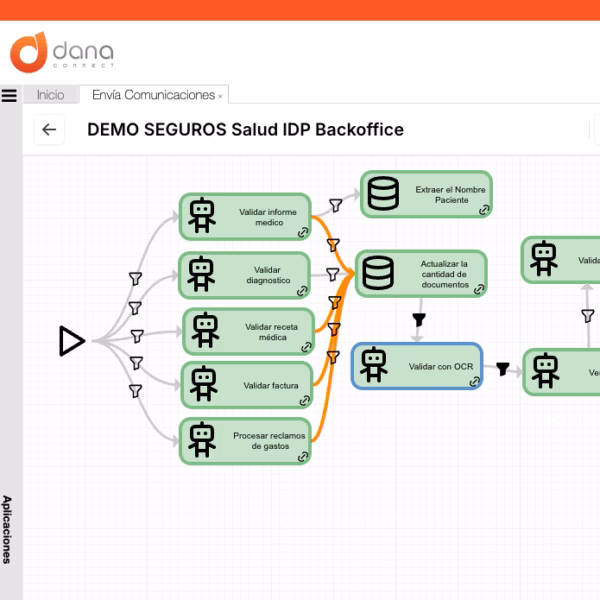600x600 pixels.
Task: Click filter on vertical edge at right side
Action: (x=588, y=316)
